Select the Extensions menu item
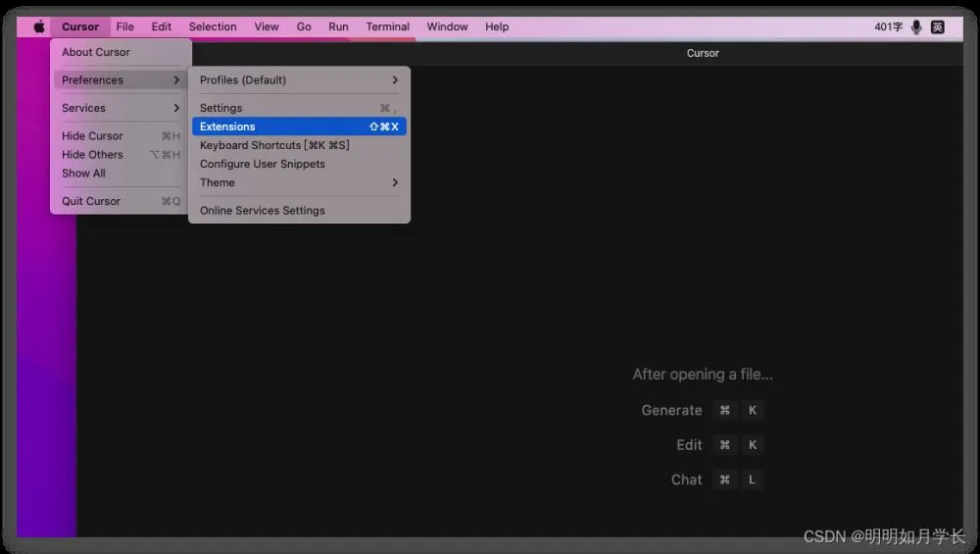The width and height of the screenshot is (980, 554). (x=299, y=126)
